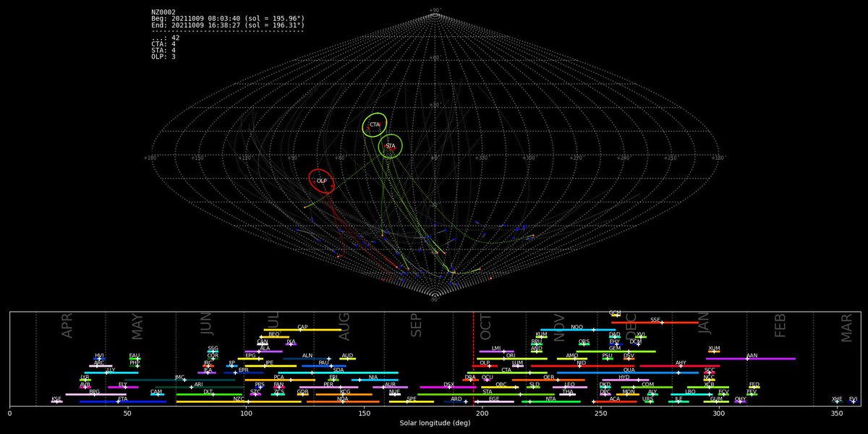Select the Beg timestamp line in the header
The width and height of the screenshot is (868, 434).
228,19
